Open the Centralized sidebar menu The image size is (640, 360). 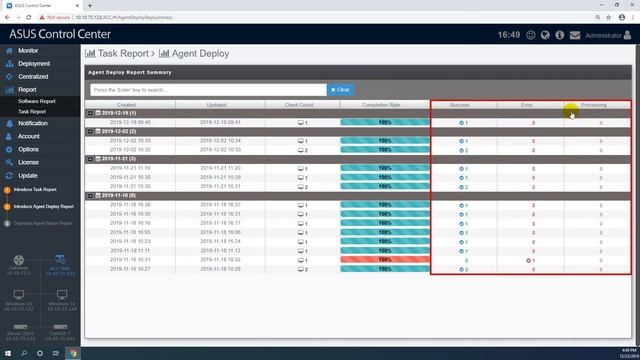coord(33,77)
